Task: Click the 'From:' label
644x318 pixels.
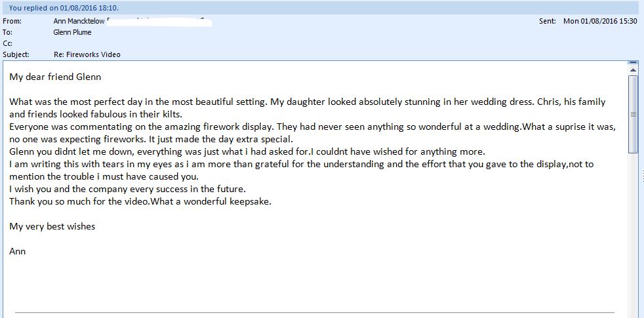Action: click(12, 22)
